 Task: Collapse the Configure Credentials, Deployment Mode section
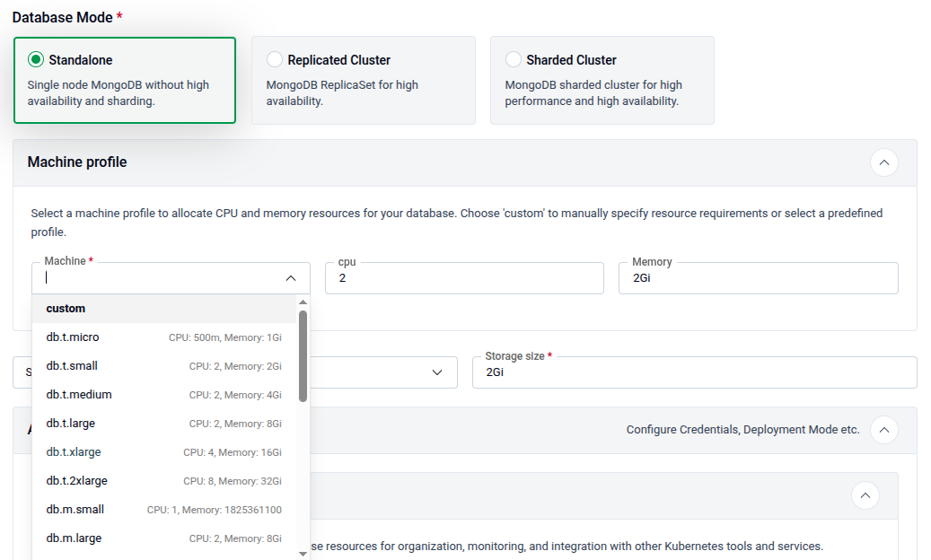click(x=884, y=430)
